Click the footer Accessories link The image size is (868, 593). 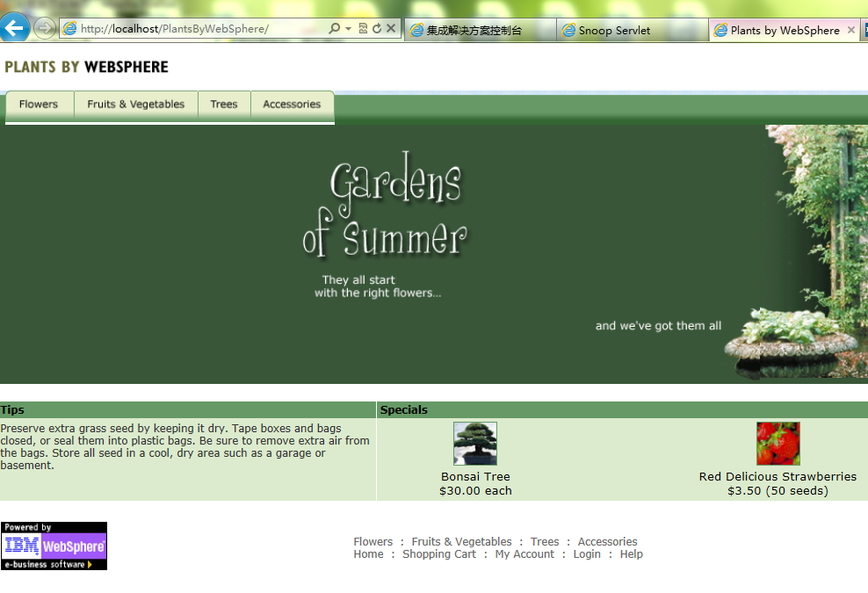click(607, 541)
